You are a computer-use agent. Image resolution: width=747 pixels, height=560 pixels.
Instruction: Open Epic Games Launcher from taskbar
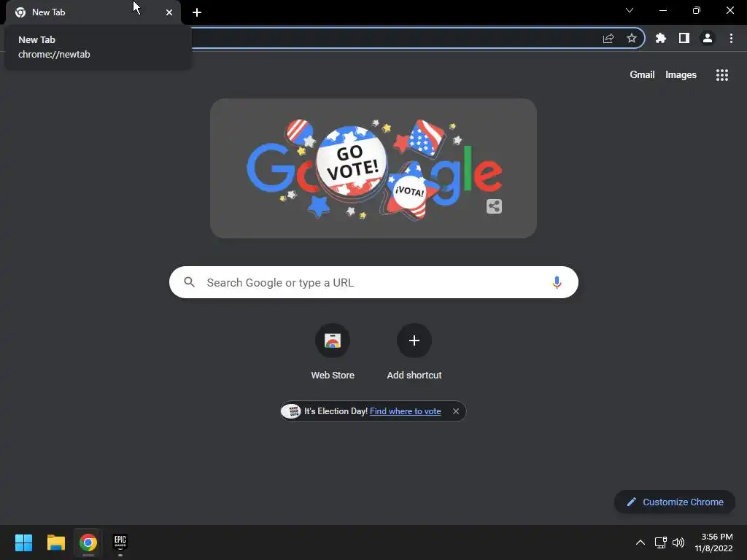[120, 542]
